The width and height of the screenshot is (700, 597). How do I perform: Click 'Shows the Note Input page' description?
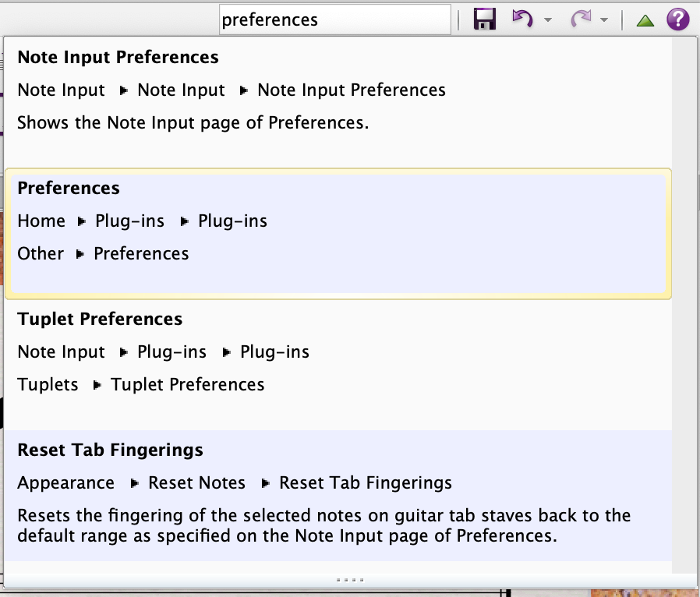click(x=193, y=123)
